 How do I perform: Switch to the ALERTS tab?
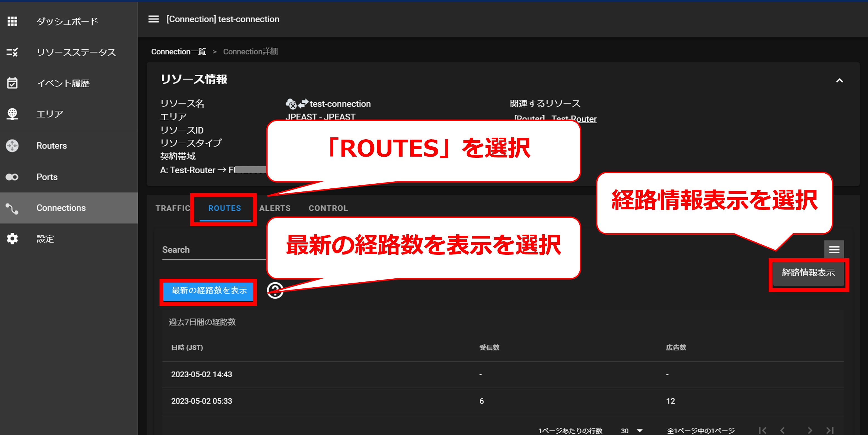pos(274,208)
